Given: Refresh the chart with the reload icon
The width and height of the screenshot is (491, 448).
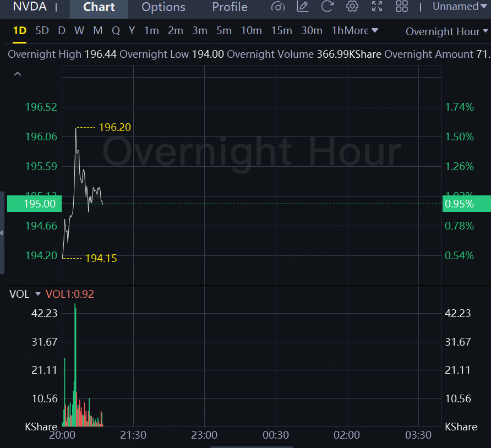Looking at the screenshot, I should 327,7.
